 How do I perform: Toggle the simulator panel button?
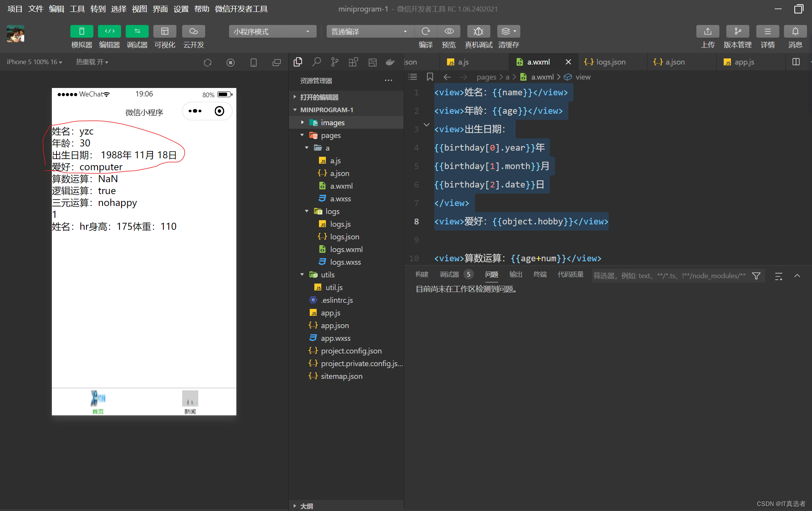tap(81, 32)
